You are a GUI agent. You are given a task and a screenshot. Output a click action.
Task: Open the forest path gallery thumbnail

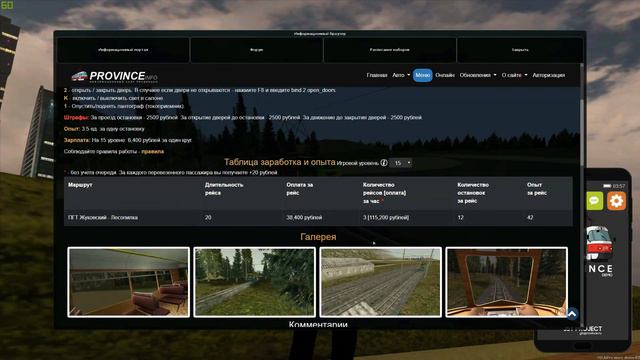coord(254,282)
